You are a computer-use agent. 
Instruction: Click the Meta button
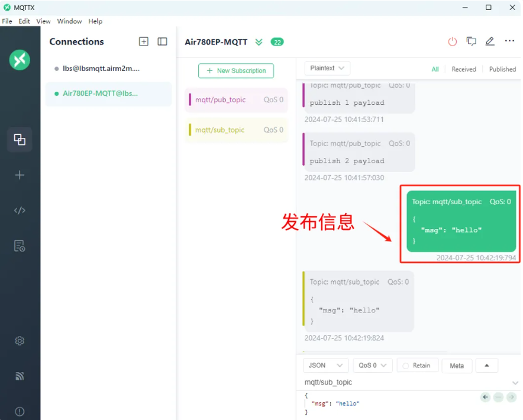point(457,366)
